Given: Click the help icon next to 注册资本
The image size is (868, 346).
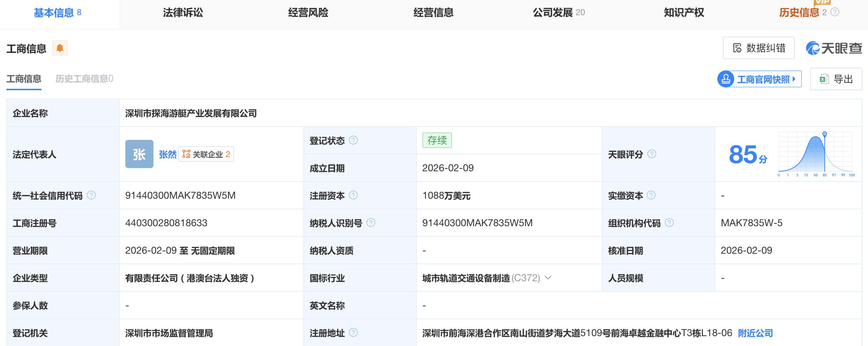Looking at the screenshot, I should click(x=353, y=195).
